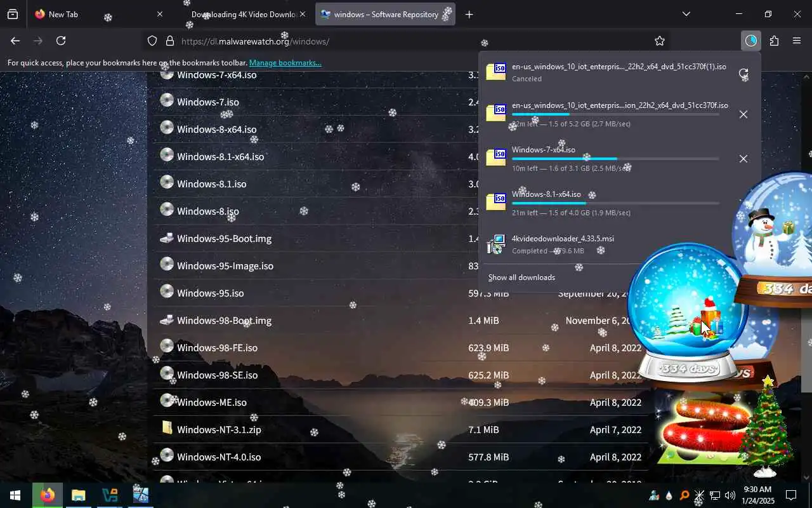Click the 4kvideodownloader_4.33.5.msi download entry
This screenshot has width=812, height=508.
(619, 244)
